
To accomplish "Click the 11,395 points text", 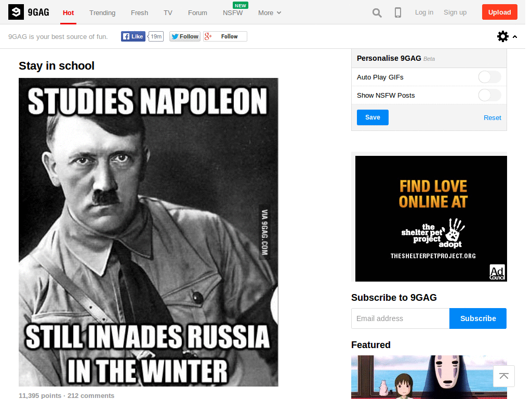I will (x=40, y=395).
